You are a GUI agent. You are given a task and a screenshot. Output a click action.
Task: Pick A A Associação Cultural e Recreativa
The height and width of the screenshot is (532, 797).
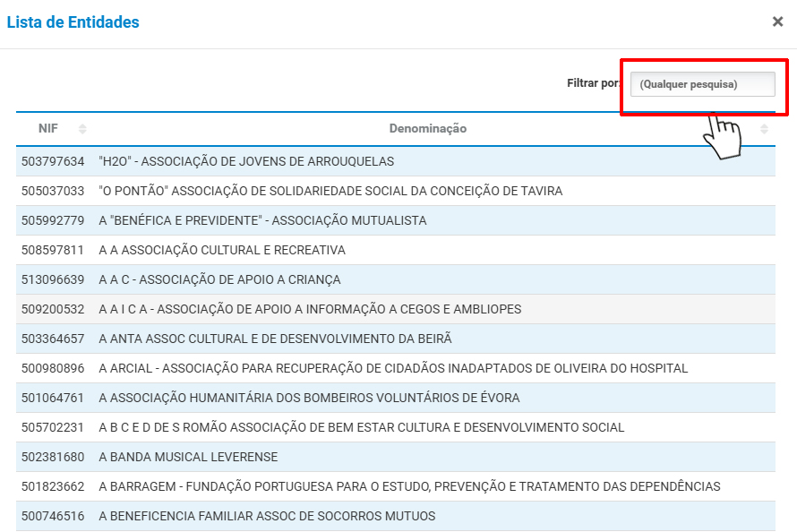[x=222, y=251]
